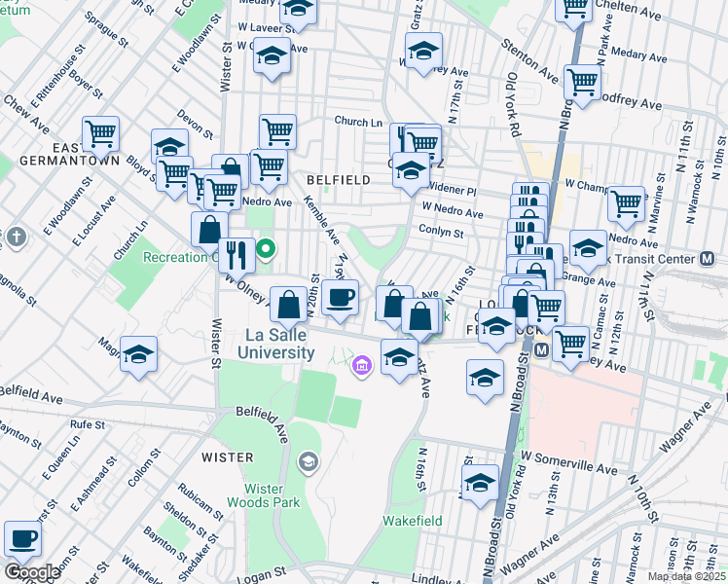Open the school marker near Magnolia St
Viewport: 728px width, 584px height.
(138, 357)
